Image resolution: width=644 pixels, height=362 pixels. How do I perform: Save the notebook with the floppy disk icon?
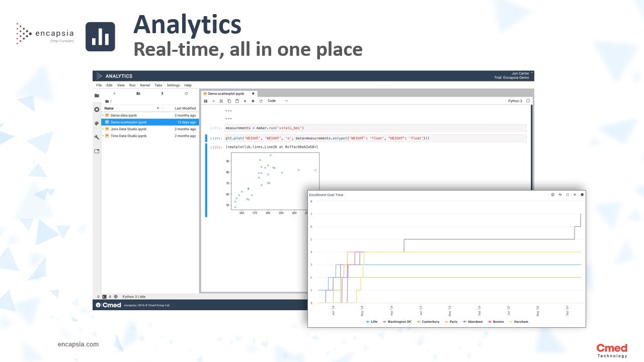tap(205, 101)
